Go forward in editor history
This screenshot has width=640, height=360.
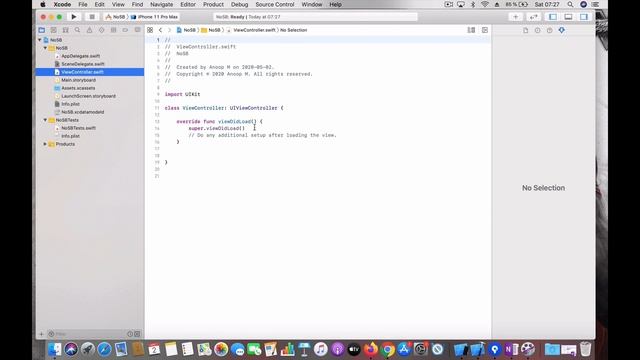(x=169, y=30)
